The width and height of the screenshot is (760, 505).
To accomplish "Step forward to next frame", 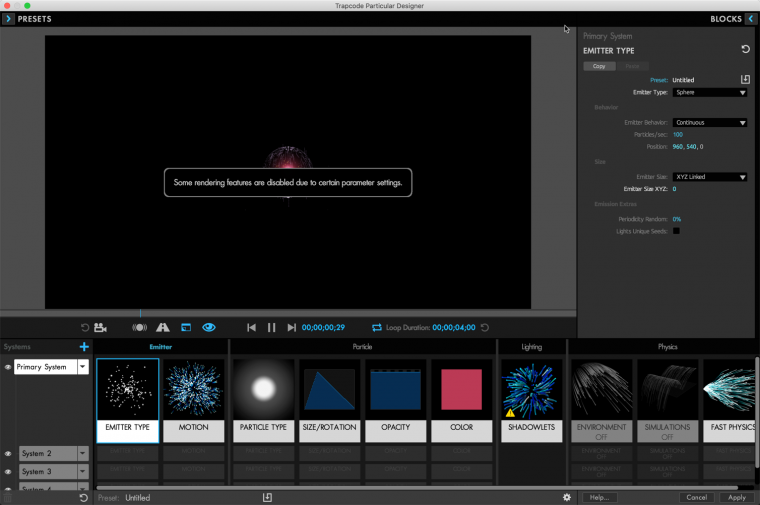I will click(291, 328).
